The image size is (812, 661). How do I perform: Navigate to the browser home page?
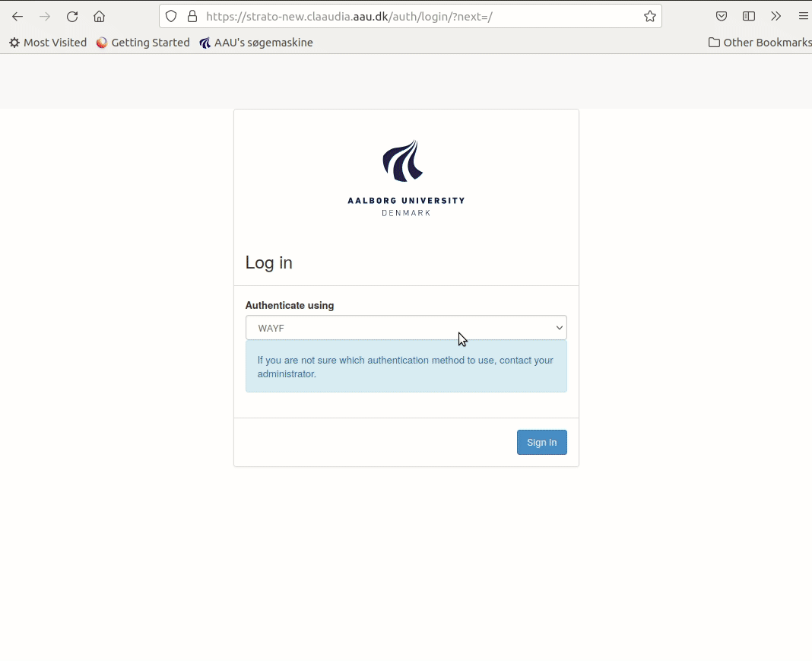99,16
